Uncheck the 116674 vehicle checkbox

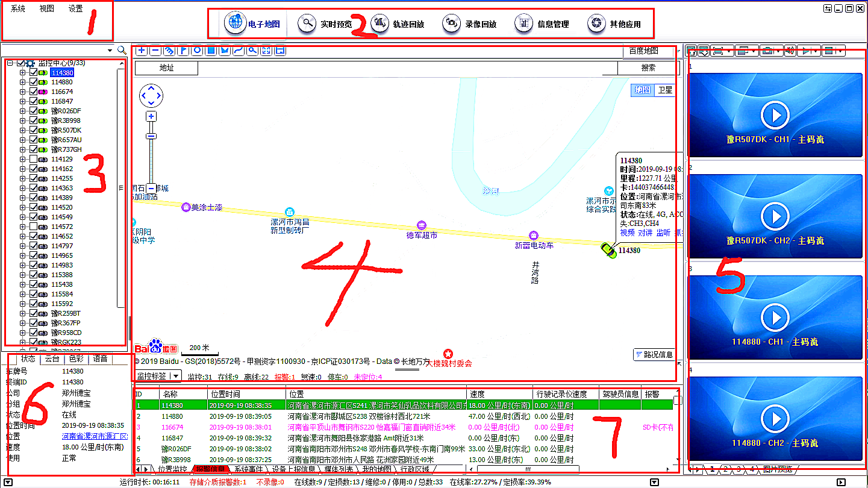33,92
